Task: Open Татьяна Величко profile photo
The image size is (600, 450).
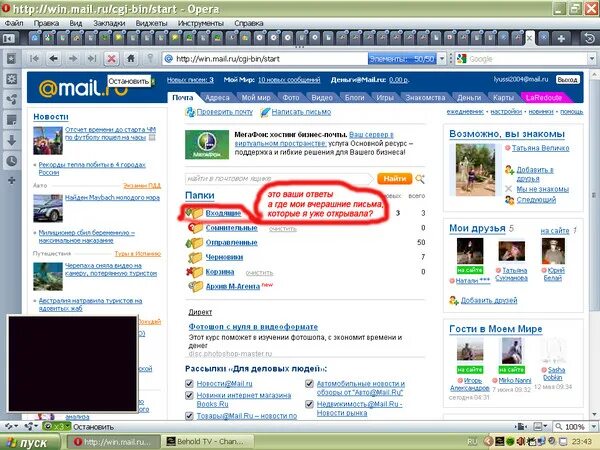Action: click(475, 170)
